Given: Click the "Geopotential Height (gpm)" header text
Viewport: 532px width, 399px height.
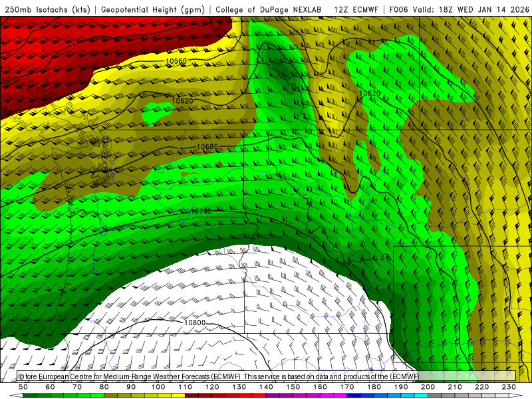Looking at the screenshot, I should point(153,10).
